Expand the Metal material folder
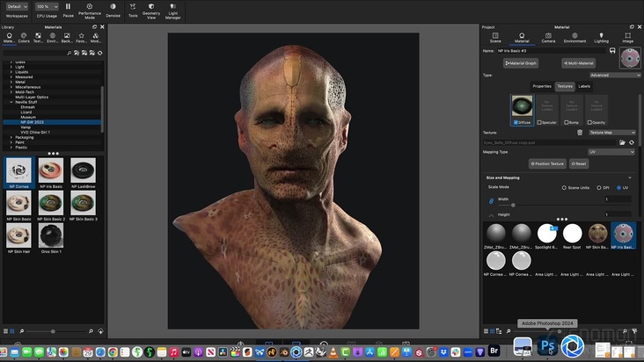644x362 pixels. point(11,82)
